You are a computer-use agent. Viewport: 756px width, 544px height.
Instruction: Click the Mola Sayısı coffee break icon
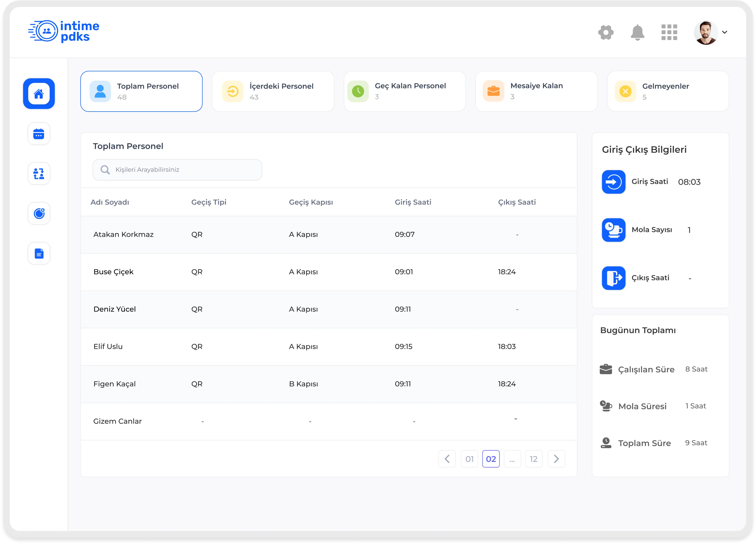613,230
